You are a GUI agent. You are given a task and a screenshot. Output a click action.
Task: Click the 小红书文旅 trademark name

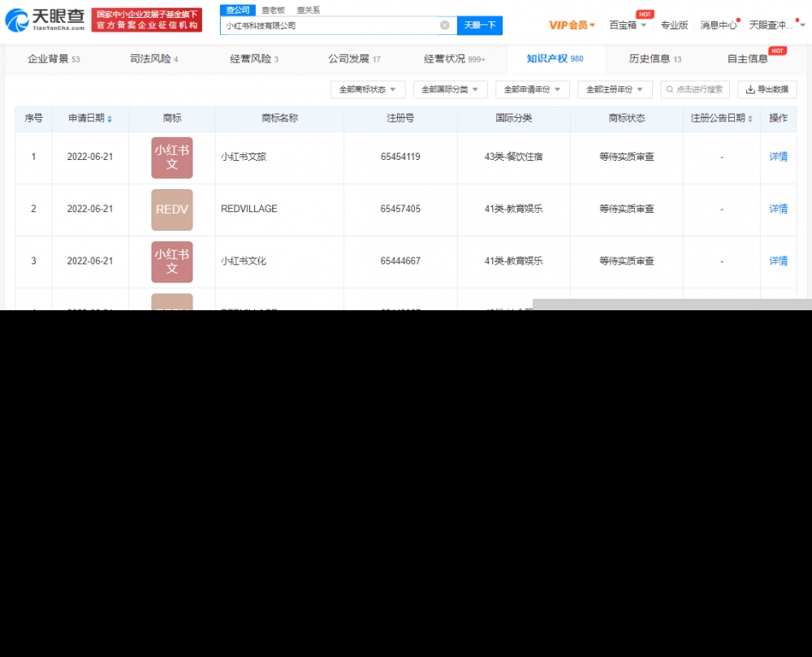click(244, 157)
